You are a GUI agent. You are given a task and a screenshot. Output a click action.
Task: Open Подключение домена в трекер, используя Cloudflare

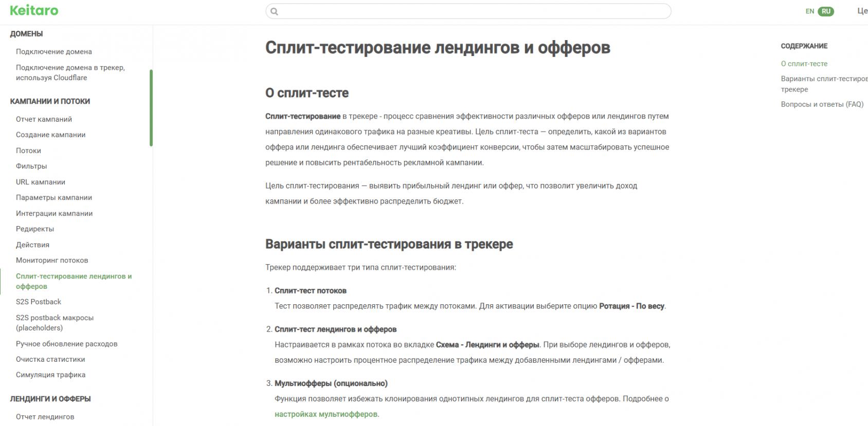tap(70, 72)
